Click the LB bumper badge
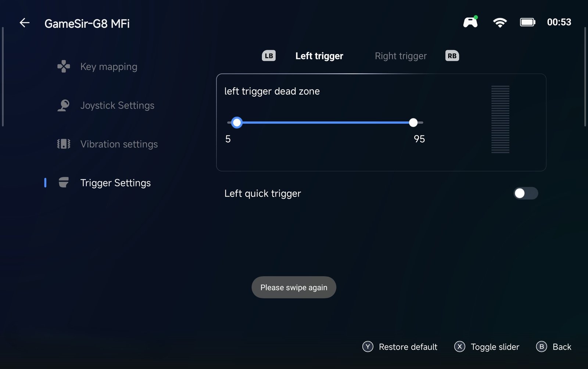588x369 pixels. (x=269, y=56)
